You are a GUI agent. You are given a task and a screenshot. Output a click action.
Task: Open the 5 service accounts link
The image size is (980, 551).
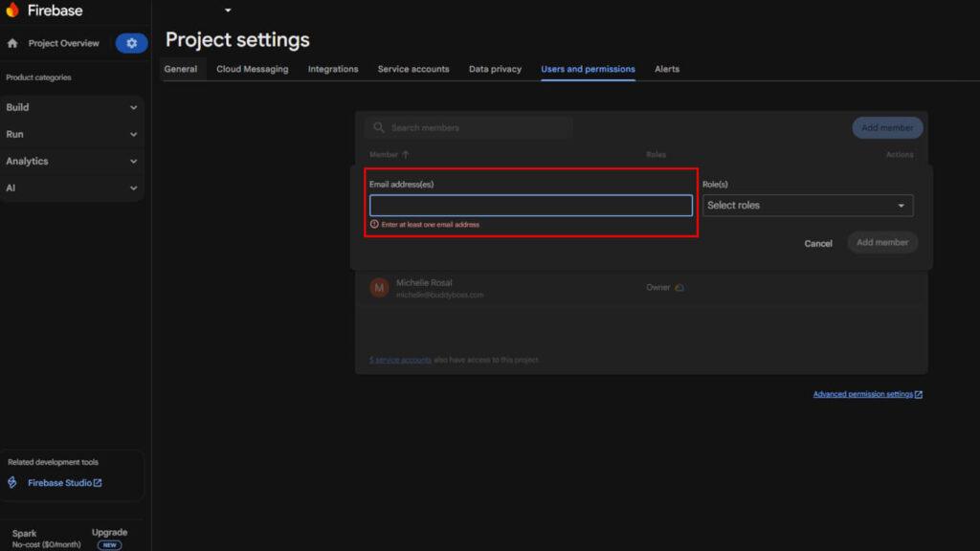(399, 360)
